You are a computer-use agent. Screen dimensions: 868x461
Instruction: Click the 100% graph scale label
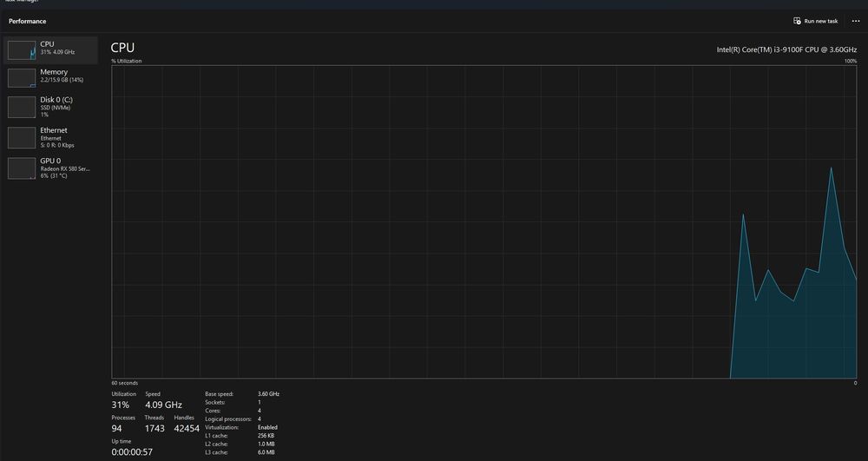click(851, 61)
